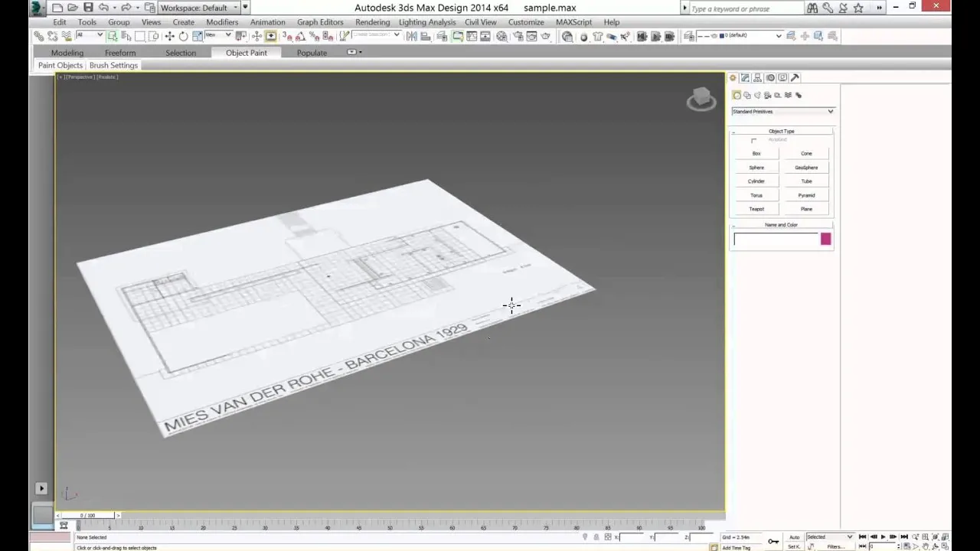The width and height of the screenshot is (980, 551).
Task: Click the Align tool icon
Action: [x=426, y=36]
